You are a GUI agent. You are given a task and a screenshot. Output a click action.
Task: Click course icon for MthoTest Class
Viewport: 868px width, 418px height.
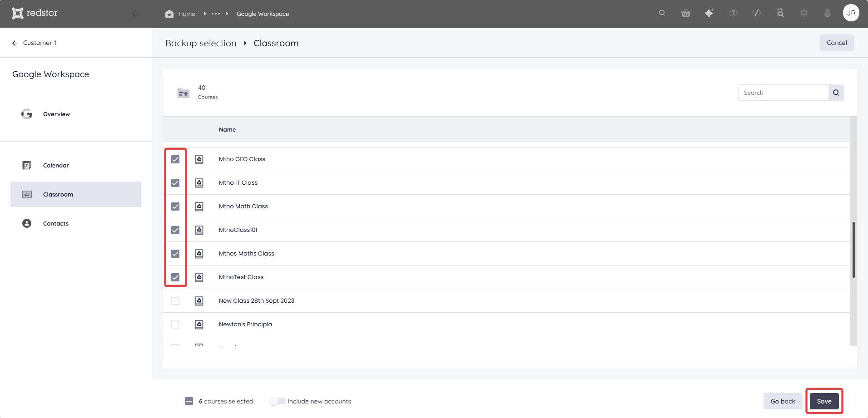[x=199, y=277]
